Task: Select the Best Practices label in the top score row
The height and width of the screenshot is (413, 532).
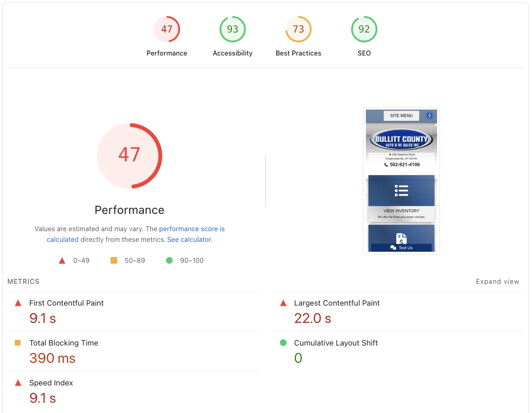Action: [x=298, y=53]
